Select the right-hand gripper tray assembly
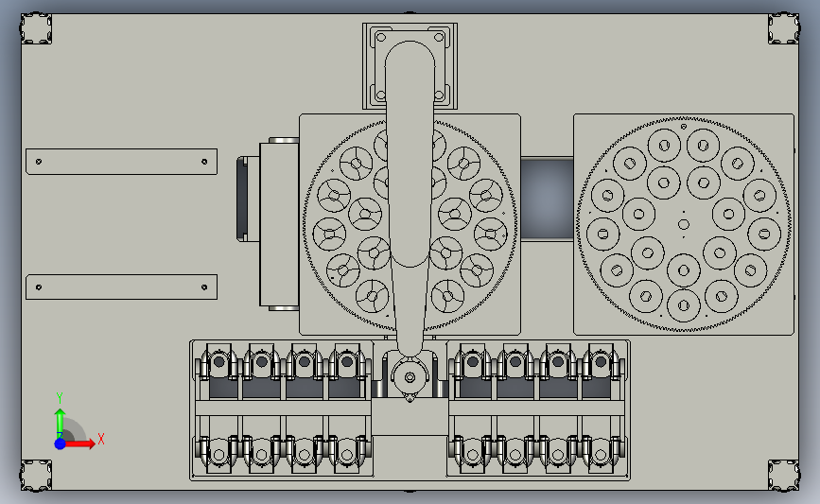This screenshot has width=820, height=504. point(539,409)
